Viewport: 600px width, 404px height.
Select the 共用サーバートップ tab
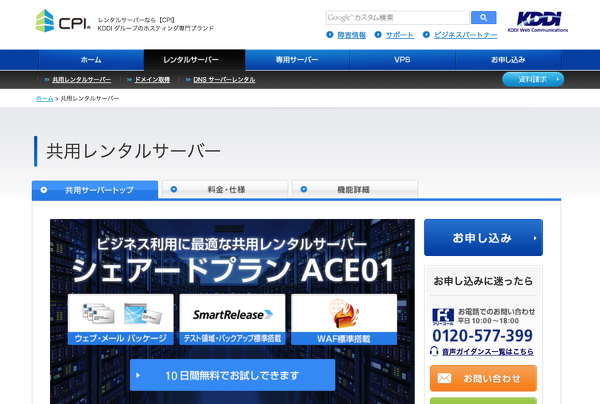coord(95,190)
